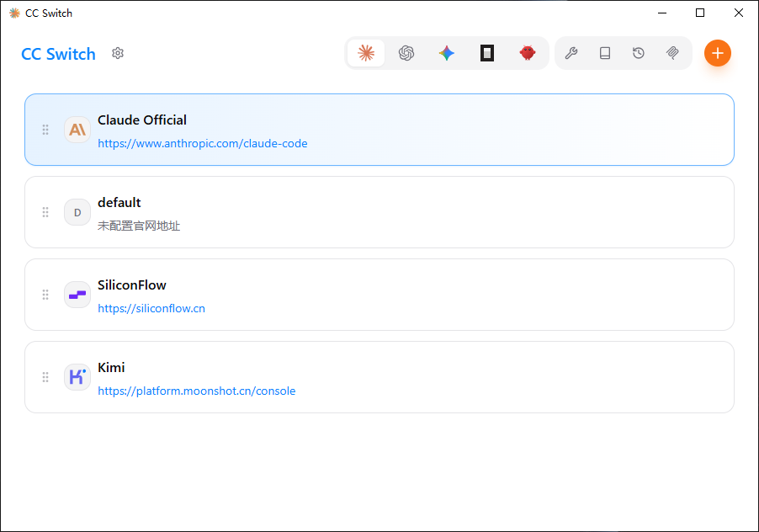Image resolution: width=759 pixels, height=532 pixels.
Task: Grab the drag handle on Claude Official
Action: coord(45,130)
